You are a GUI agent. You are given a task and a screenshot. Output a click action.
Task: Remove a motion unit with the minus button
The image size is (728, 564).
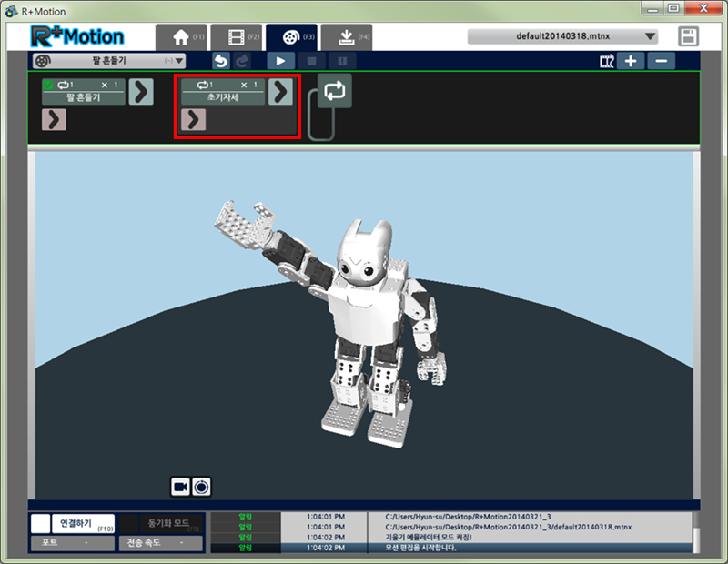click(662, 61)
